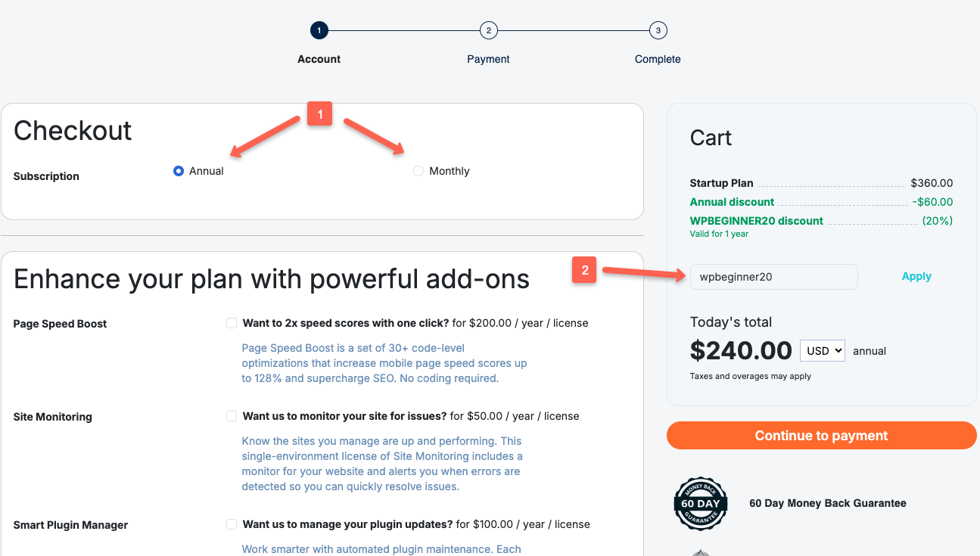Switch to the Complete step label
This screenshot has height=556, width=980.
coord(657,58)
